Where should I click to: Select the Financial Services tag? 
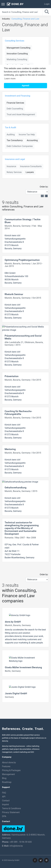(15, 103)
